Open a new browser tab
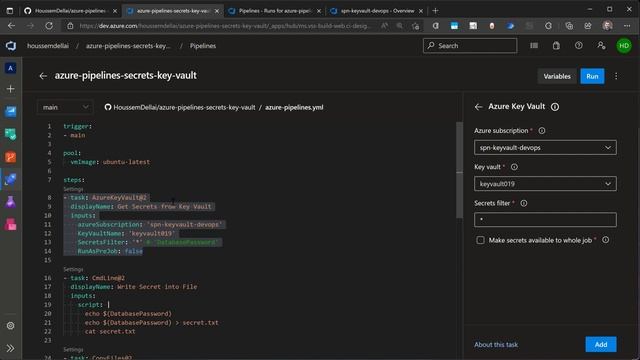Image resolution: width=640 pixels, height=360 pixels. (x=435, y=11)
